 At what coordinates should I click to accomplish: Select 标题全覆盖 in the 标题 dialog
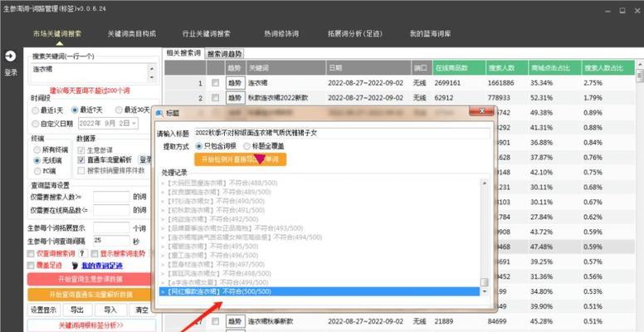tap(246, 146)
